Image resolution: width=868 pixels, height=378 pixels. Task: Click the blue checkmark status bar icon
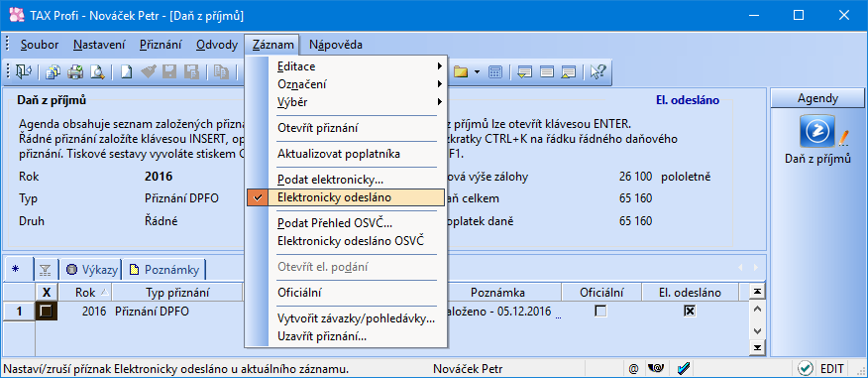click(x=683, y=369)
